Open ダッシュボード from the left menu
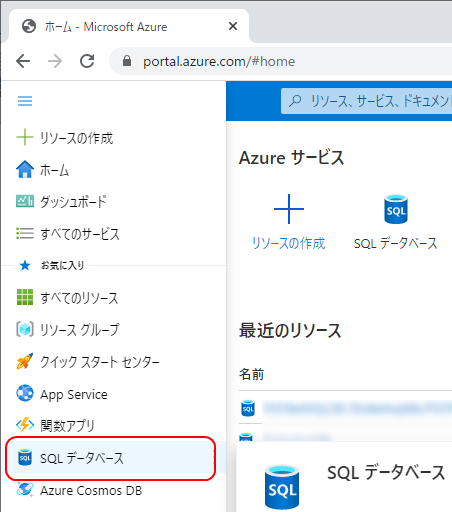The image size is (452, 512). pyautogui.click(x=73, y=202)
